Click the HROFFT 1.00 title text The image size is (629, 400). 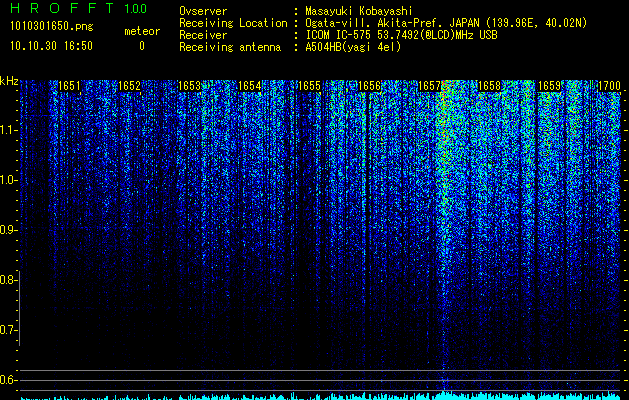(x=79, y=8)
